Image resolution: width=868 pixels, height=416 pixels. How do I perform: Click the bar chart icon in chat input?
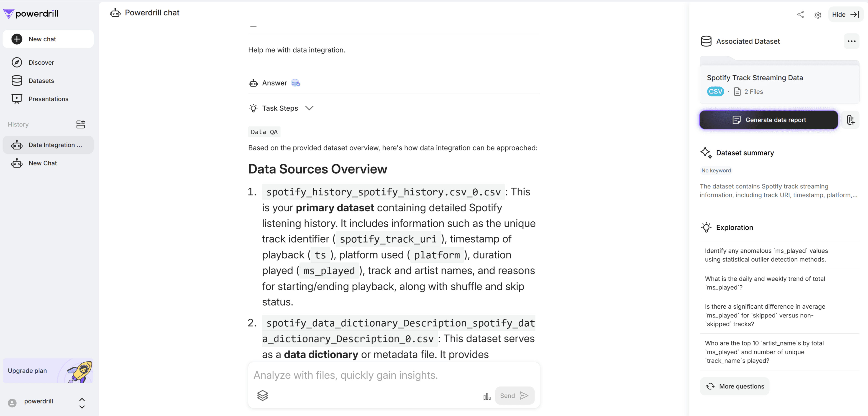click(x=487, y=396)
